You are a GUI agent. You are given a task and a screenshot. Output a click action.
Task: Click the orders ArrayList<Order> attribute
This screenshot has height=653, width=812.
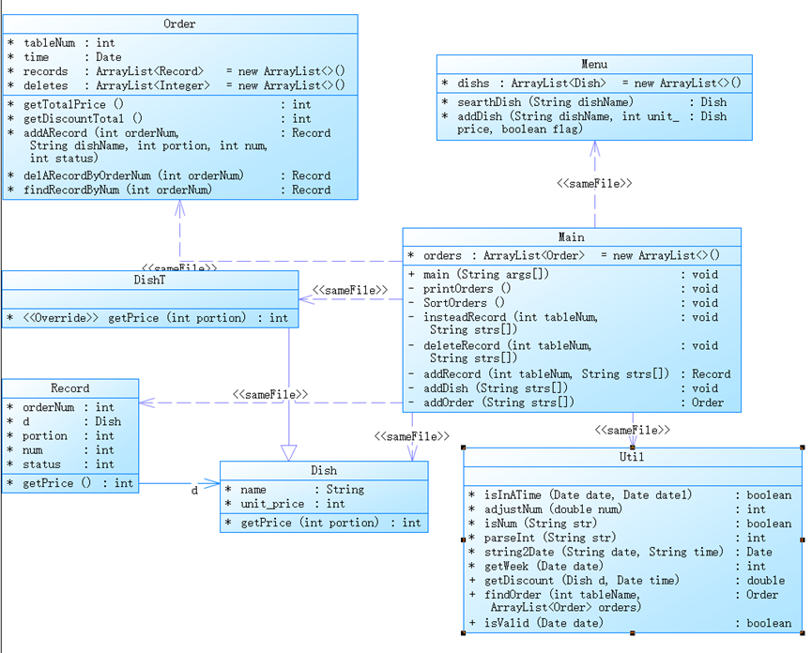563,255
